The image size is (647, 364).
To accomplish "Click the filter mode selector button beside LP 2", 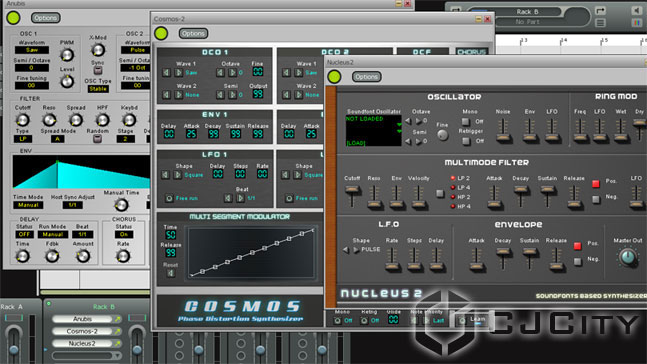I will (x=440, y=193).
